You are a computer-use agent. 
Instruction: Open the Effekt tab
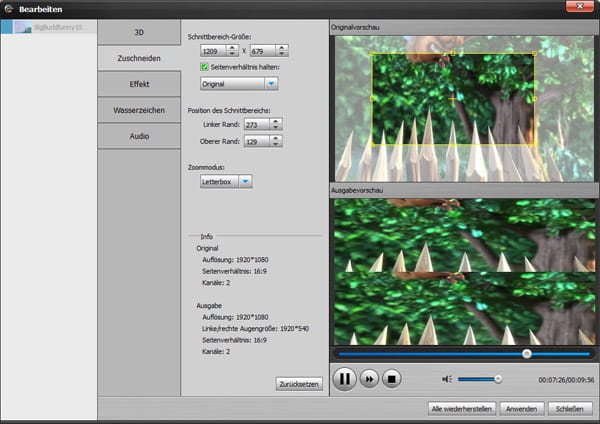click(139, 84)
